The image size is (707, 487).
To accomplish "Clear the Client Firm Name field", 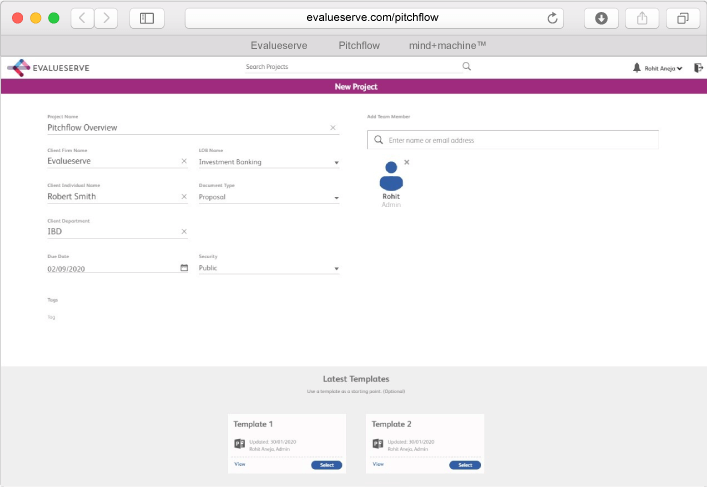I will [x=184, y=161].
